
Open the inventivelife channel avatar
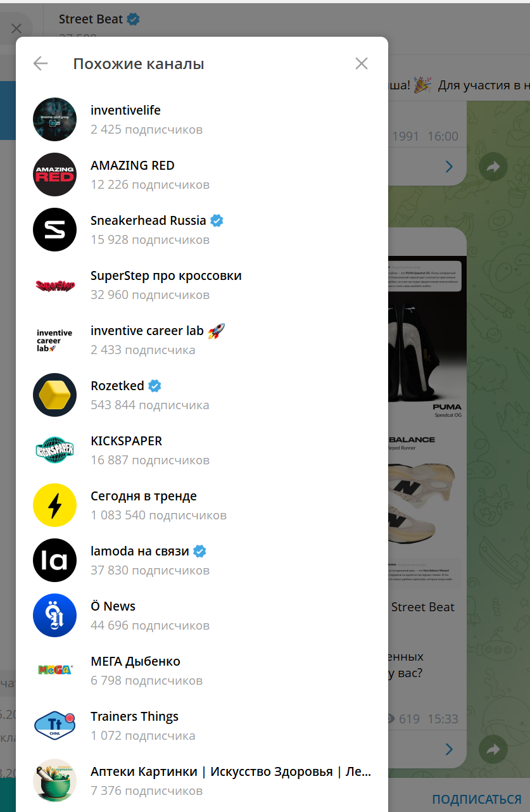pyautogui.click(x=54, y=119)
